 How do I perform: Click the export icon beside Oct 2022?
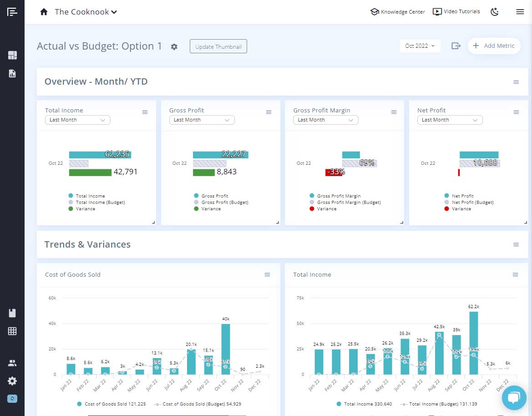[x=456, y=46]
